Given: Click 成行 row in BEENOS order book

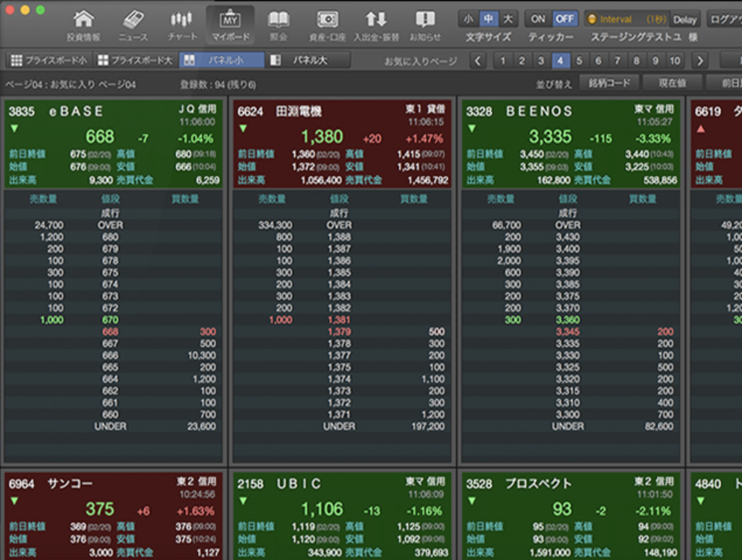Looking at the screenshot, I should coord(570,213).
